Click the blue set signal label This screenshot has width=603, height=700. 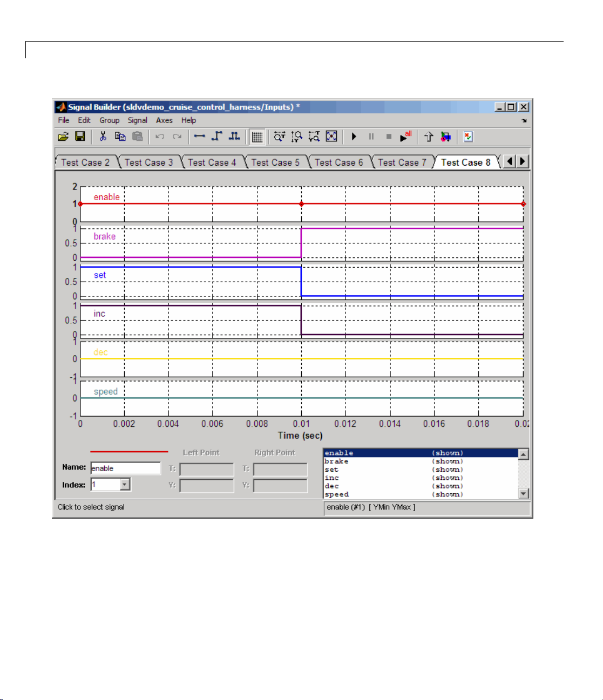click(x=100, y=275)
